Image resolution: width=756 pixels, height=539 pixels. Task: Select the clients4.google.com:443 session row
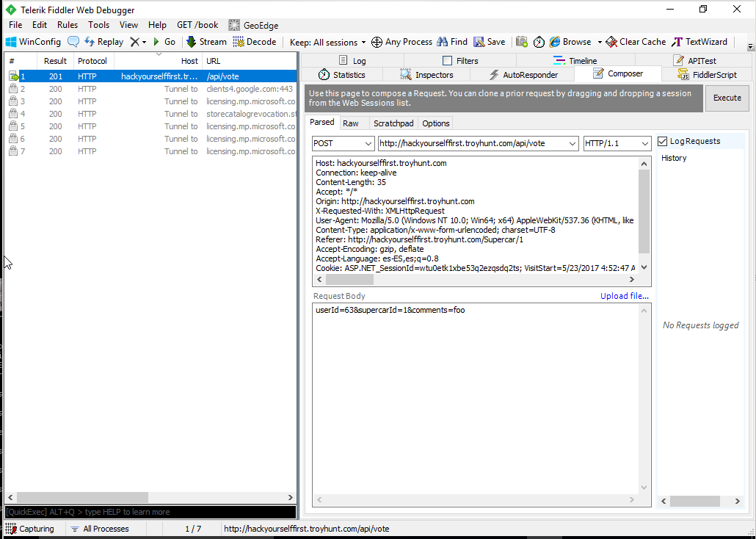(x=151, y=89)
